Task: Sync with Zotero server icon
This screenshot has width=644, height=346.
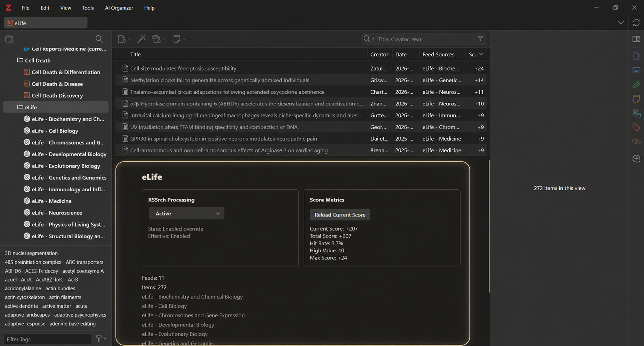Action: pos(636,23)
